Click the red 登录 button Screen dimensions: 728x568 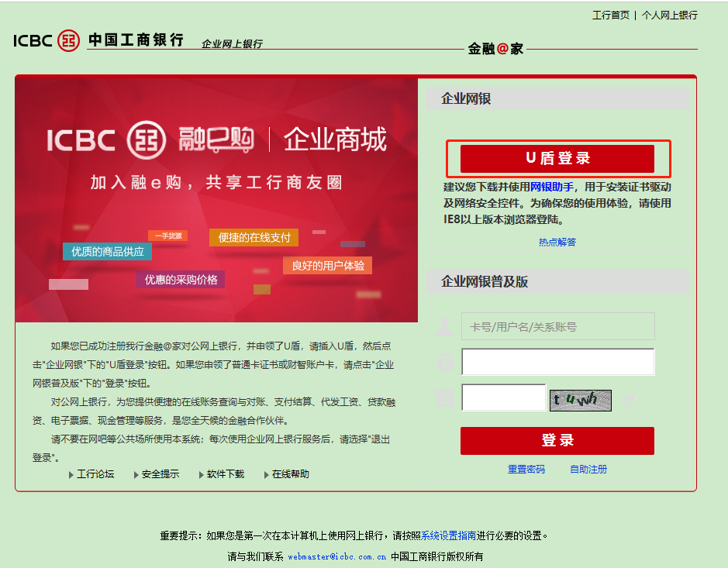tap(557, 440)
